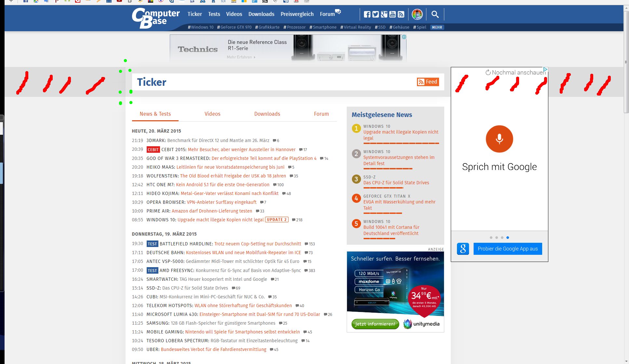Click the YouTube icon in header
This screenshot has width=629, height=364.
(x=393, y=14)
